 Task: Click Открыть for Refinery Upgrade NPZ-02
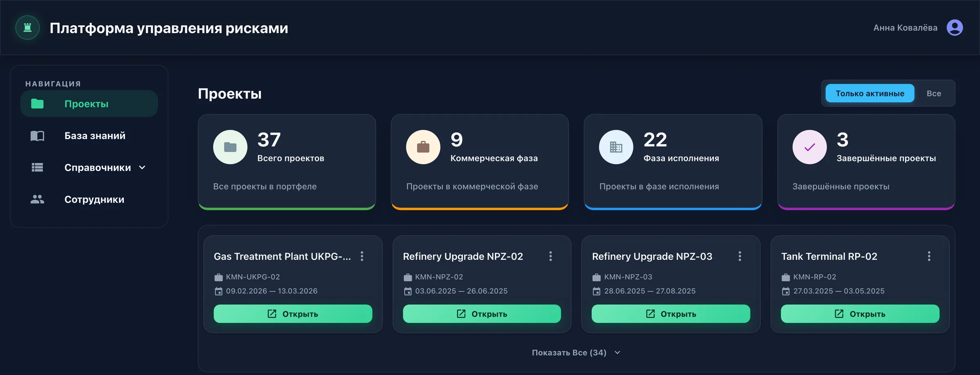point(482,314)
